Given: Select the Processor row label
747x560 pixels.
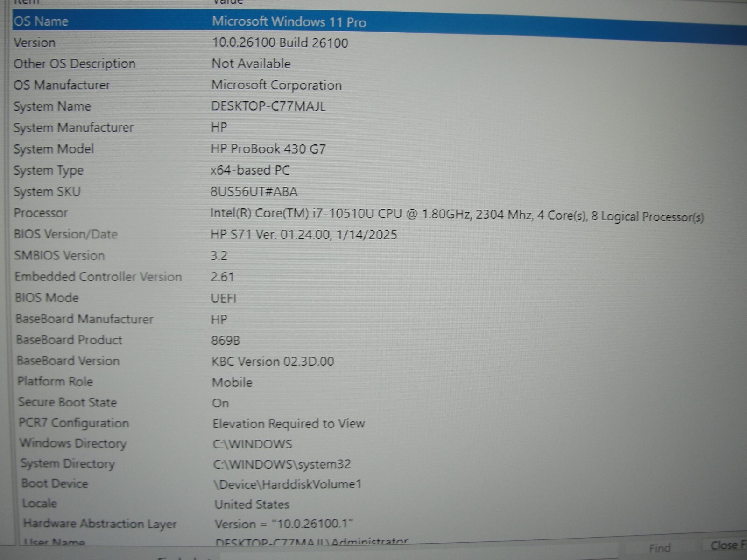Looking at the screenshot, I should 41,213.
